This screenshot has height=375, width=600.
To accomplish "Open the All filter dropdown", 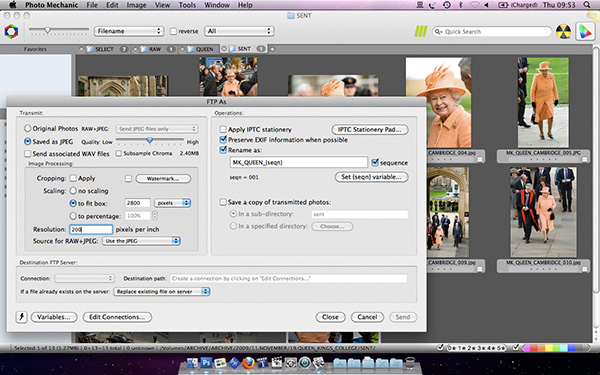I will click(x=239, y=31).
